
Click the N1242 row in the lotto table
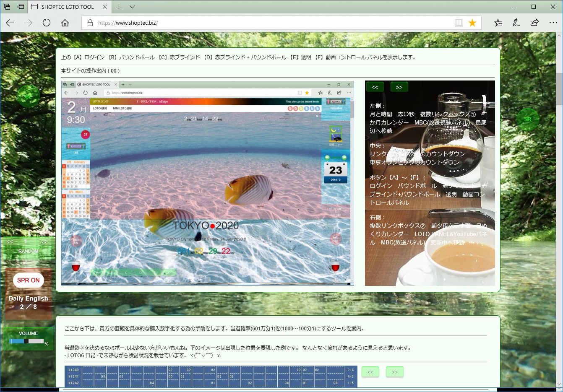(x=211, y=383)
